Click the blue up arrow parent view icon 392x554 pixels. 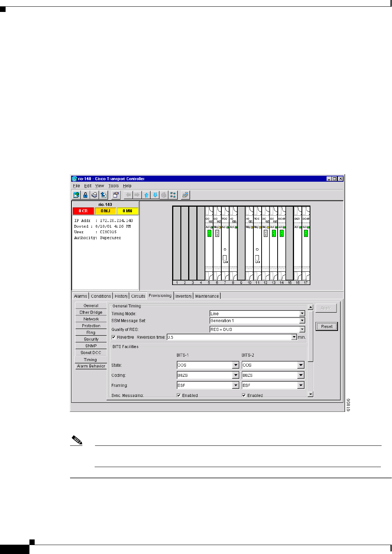coord(146,195)
